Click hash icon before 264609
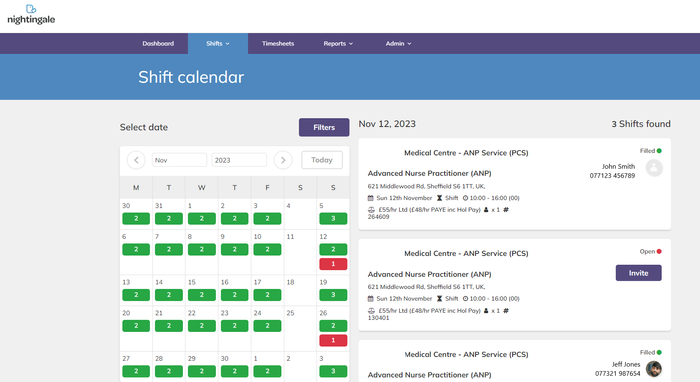The width and height of the screenshot is (700, 382). [x=506, y=209]
